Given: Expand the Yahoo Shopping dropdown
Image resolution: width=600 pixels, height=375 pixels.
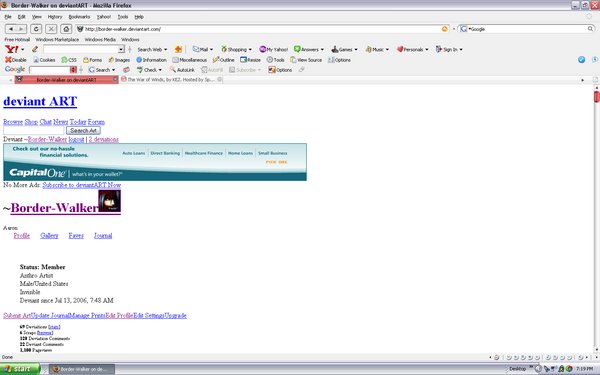Looking at the screenshot, I should pos(250,50).
